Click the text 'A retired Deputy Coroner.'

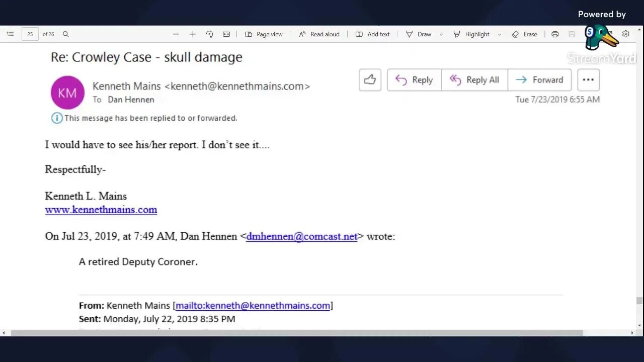click(138, 262)
